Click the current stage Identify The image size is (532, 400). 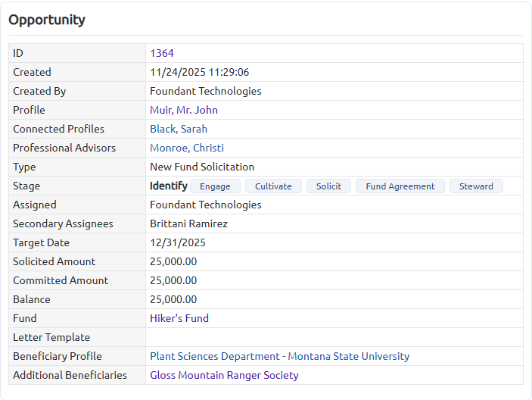coord(168,186)
